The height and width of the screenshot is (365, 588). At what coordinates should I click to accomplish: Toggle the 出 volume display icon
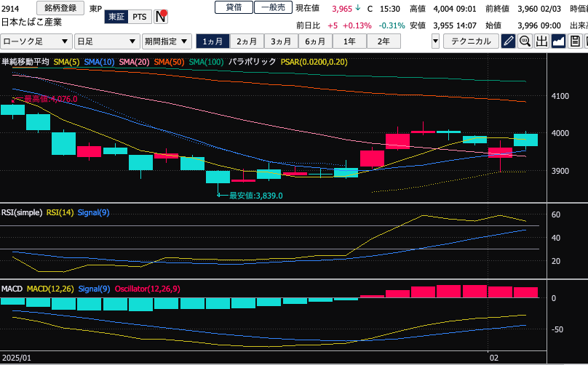click(541, 41)
